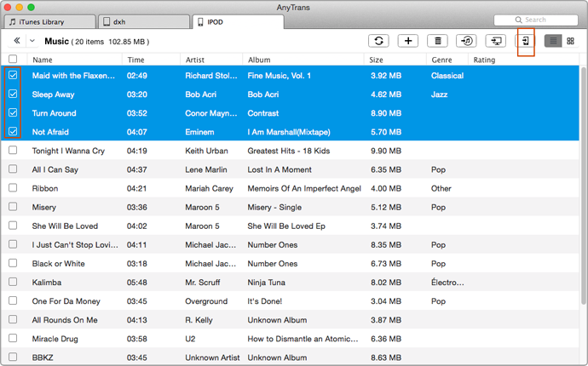Viewport: 588px width, 366px height.
Task: Click the Delete trash toolbar icon
Action: click(438, 41)
